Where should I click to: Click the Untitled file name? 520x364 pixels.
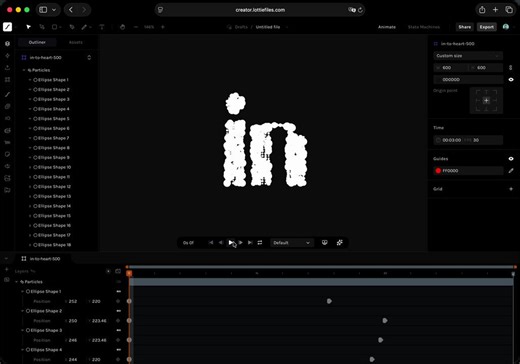coord(268,27)
